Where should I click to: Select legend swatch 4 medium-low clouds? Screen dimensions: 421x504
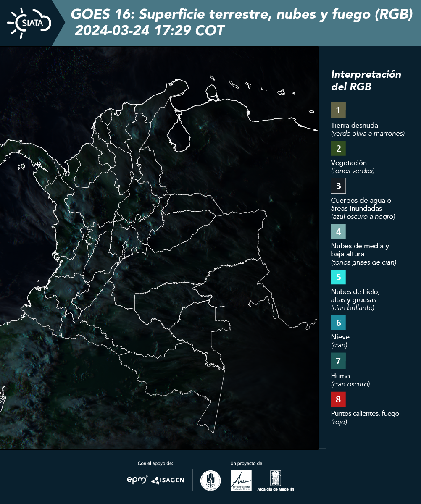(x=338, y=231)
